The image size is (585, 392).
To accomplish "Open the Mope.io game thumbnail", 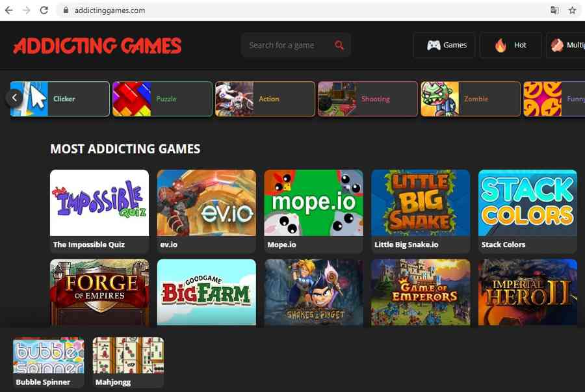I will (313, 211).
